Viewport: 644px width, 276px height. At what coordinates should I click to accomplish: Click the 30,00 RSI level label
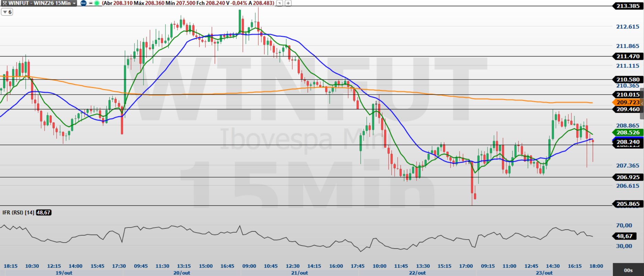coord(624,246)
